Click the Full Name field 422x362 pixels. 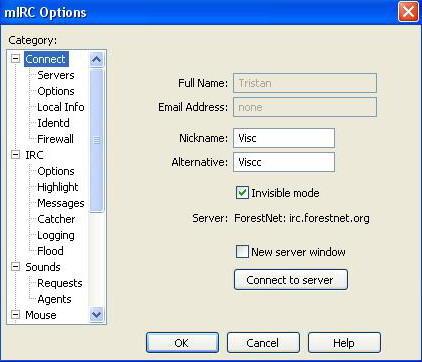click(x=305, y=83)
